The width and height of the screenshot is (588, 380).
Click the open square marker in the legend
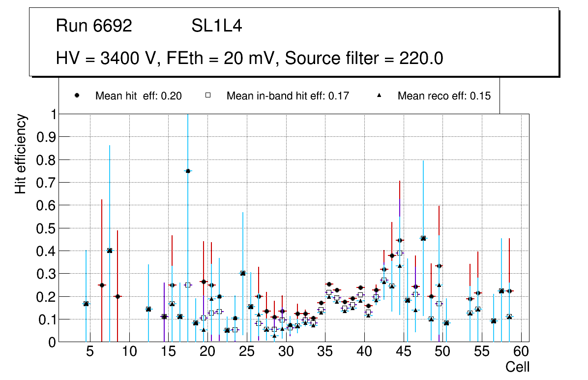tap(208, 95)
